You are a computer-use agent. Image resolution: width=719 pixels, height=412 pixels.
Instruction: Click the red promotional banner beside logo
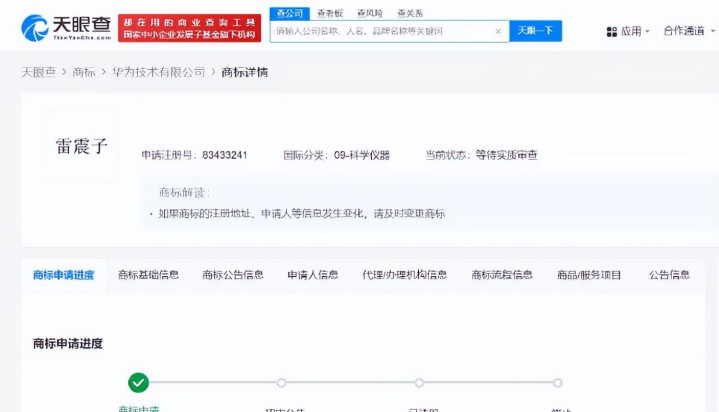189,28
